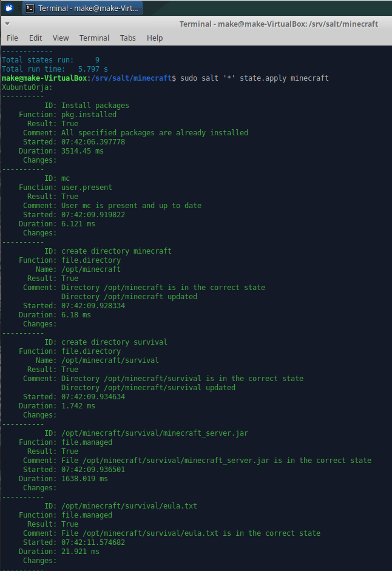This screenshot has width=392, height=571.
Task: Click the minecraft_server.jar ID line
Action: pyautogui.click(x=155, y=433)
